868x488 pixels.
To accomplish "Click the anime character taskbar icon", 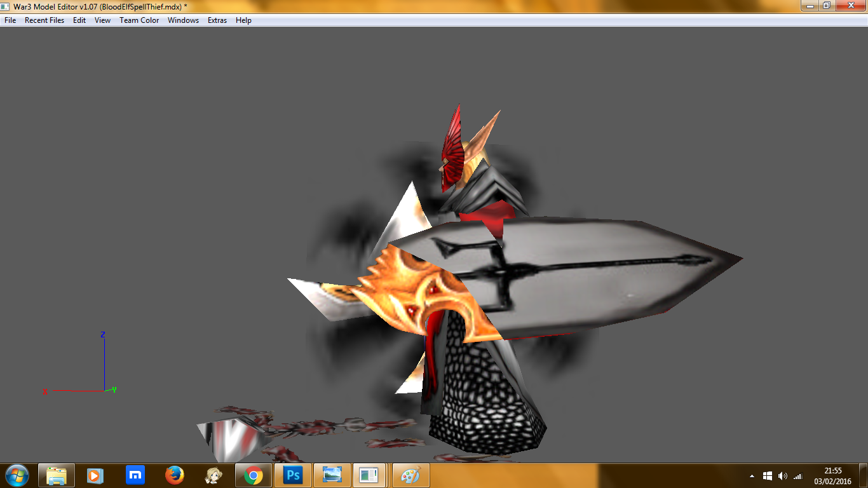I will point(214,475).
